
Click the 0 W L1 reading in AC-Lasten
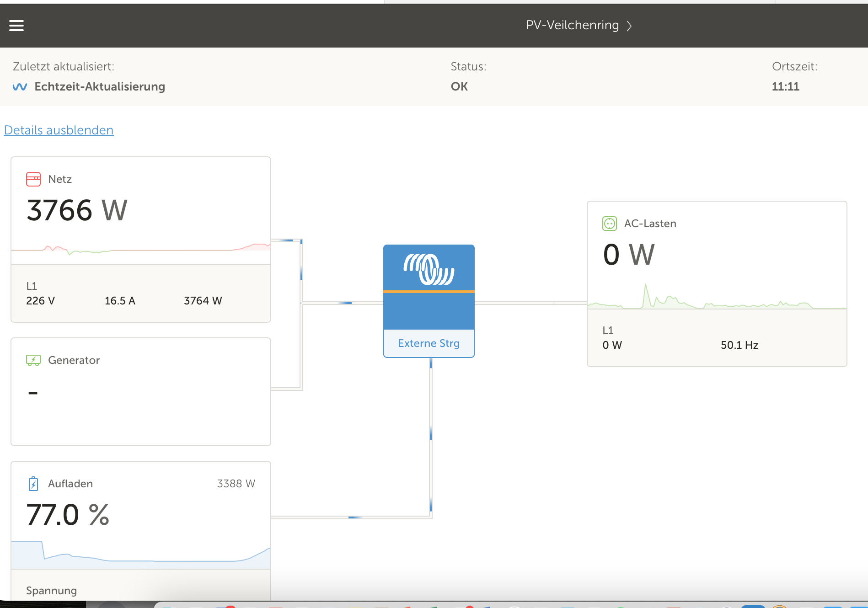click(x=612, y=345)
